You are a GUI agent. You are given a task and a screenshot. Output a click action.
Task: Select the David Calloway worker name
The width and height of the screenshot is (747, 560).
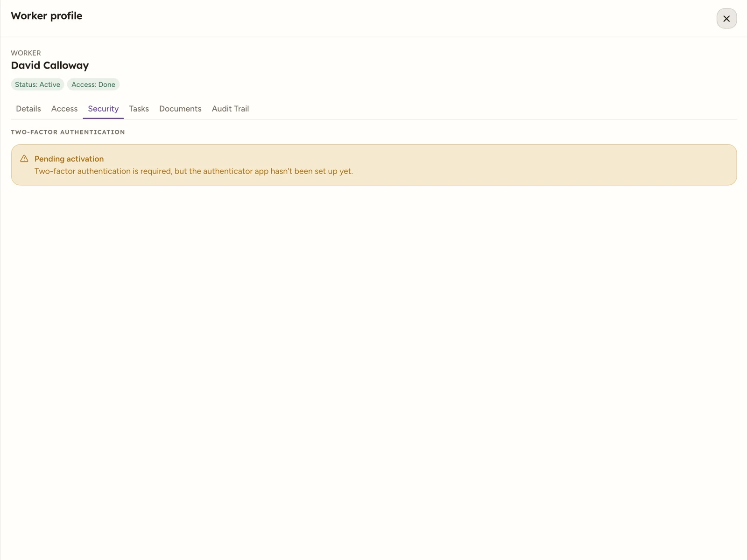[50, 65]
